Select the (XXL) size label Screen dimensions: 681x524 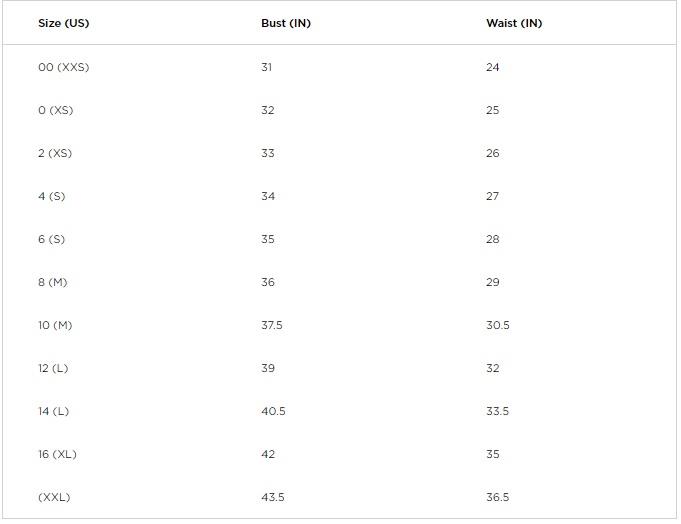pos(54,497)
